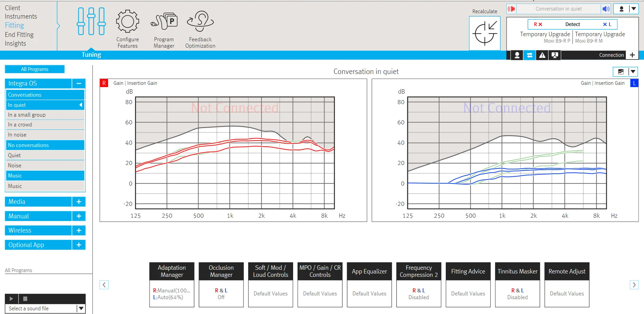Click the graph view chart icon
This screenshot has height=314, width=644.
(x=621, y=72)
